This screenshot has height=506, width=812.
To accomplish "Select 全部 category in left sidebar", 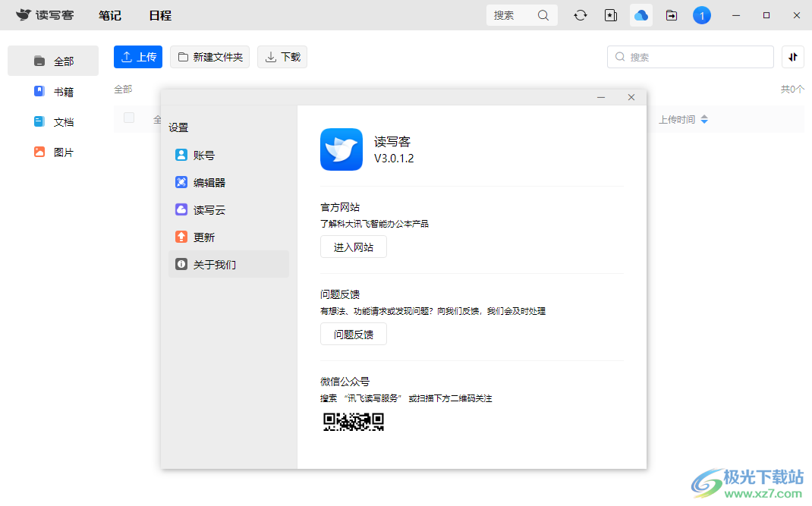I will [x=53, y=61].
